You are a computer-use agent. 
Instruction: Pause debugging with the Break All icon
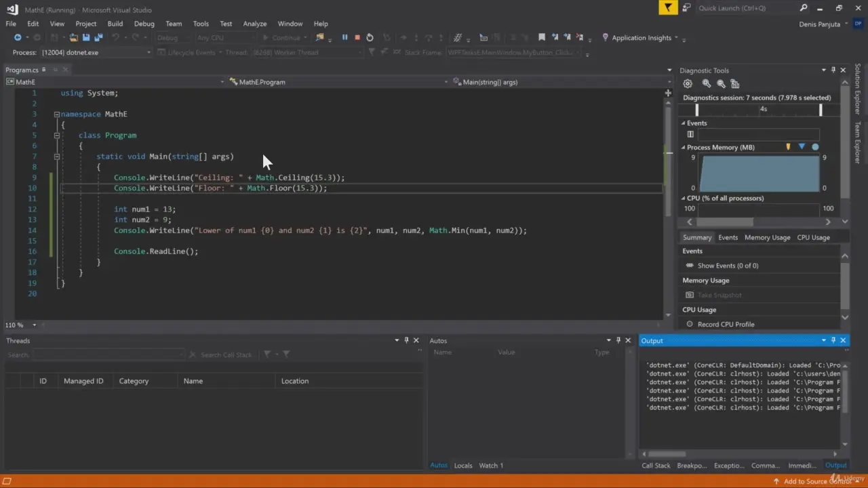(x=344, y=38)
